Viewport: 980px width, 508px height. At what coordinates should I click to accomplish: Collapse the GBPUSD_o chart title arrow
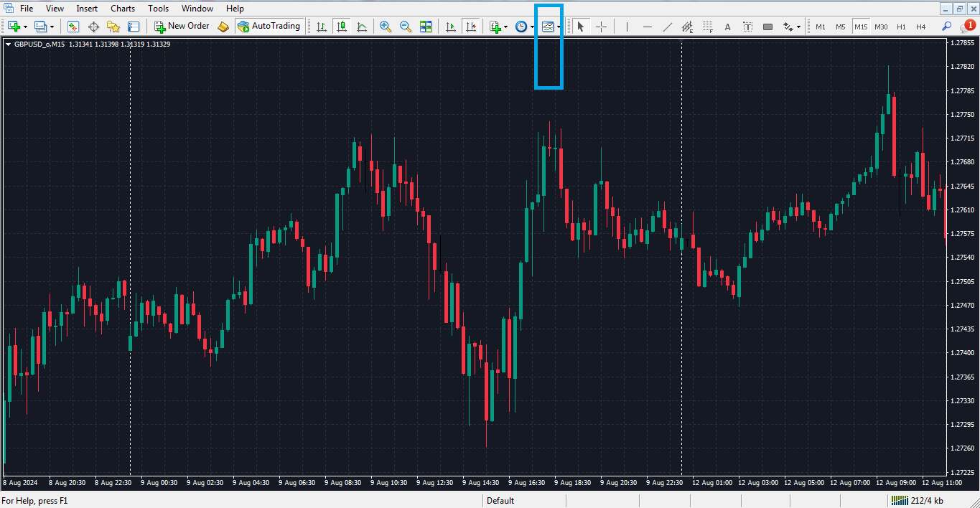coord(9,43)
